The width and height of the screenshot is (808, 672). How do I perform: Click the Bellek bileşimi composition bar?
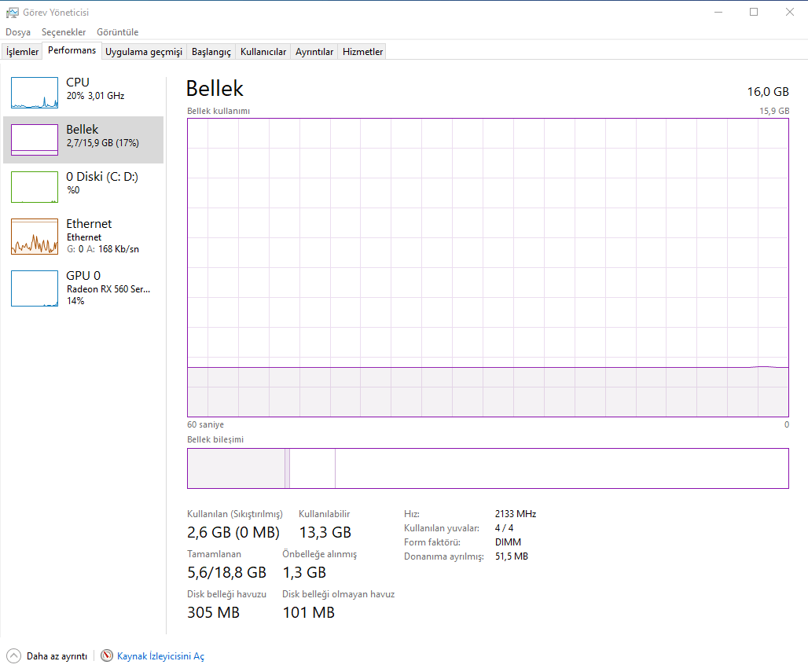487,468
